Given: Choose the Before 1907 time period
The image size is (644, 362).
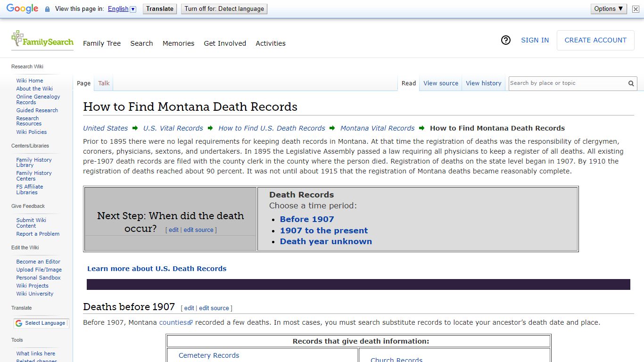Looking at the screenshot, I should (307, 219).
